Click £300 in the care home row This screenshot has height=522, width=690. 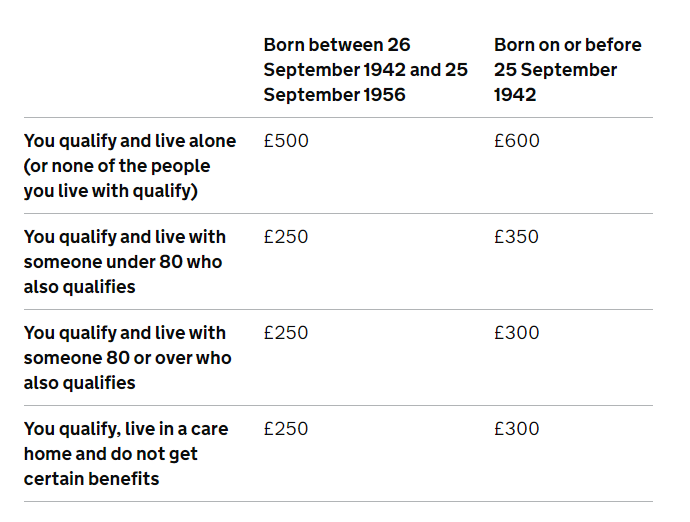[x=516, y=429]
